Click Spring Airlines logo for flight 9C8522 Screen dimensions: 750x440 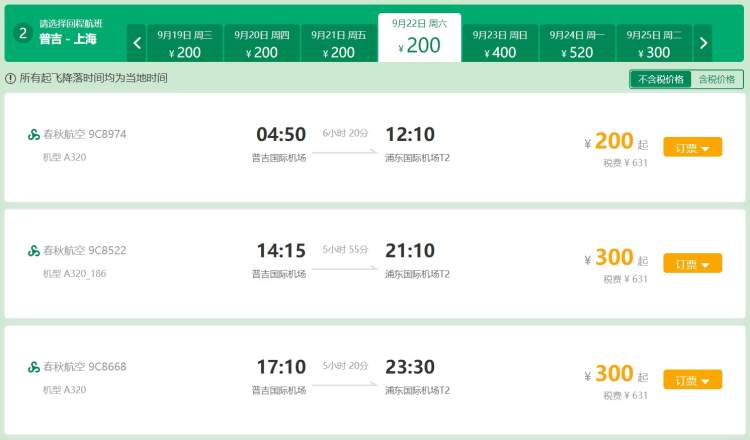(x=33, y=251)
